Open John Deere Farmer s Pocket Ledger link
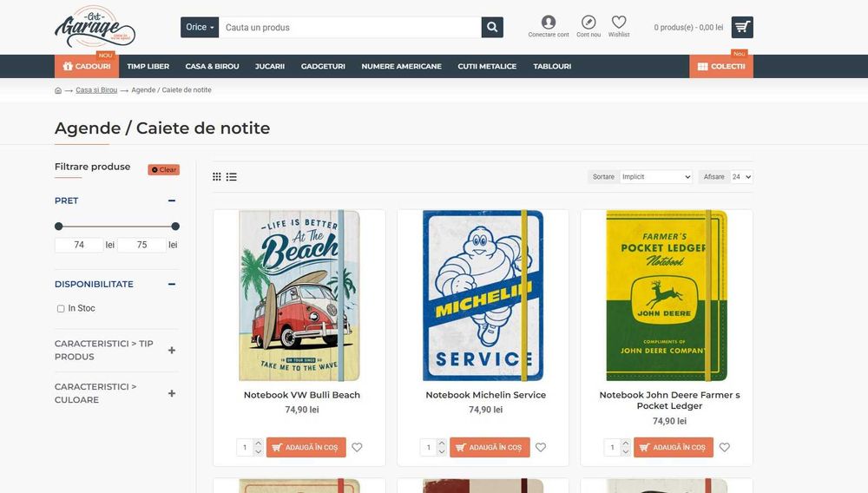868x493 pixels. (x=669, y=400)
